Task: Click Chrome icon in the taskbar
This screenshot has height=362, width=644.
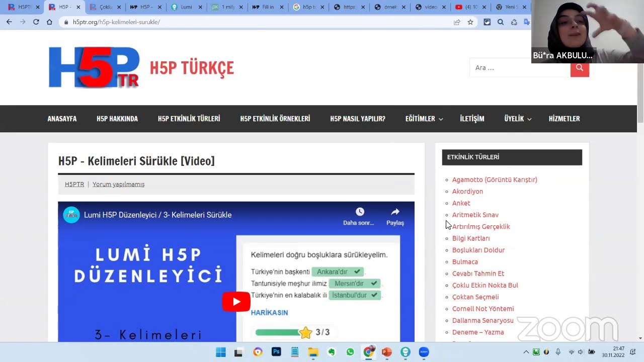Action: click(368, 352)
